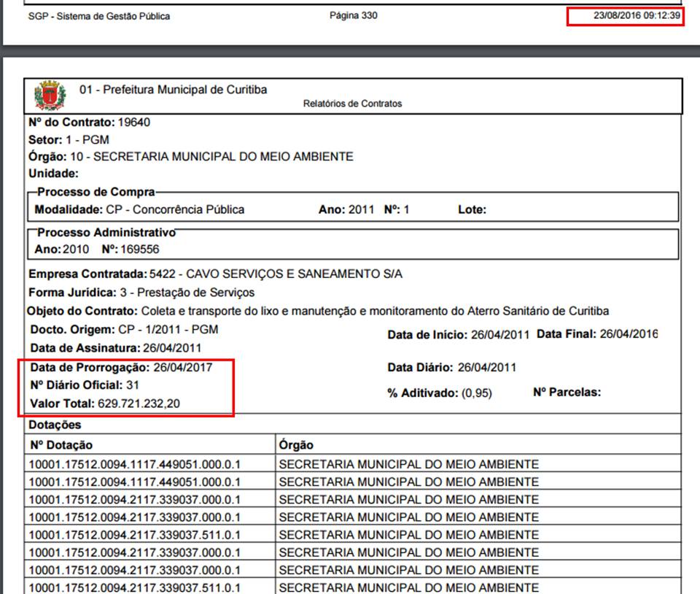
Task: Select the Prefeitura Municipal de Curitiba heading
Action: (173, 90)
